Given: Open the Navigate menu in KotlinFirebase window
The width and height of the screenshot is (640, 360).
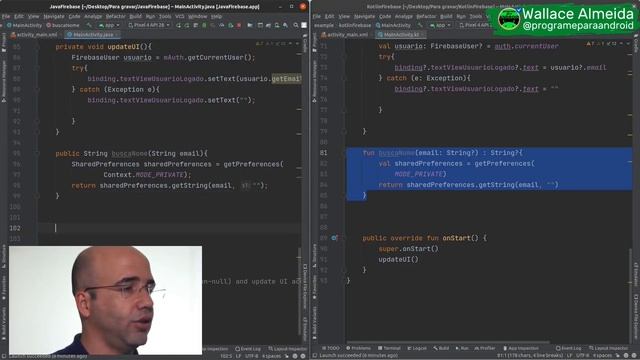Looking at the screenshot, I should coord(364,16).
